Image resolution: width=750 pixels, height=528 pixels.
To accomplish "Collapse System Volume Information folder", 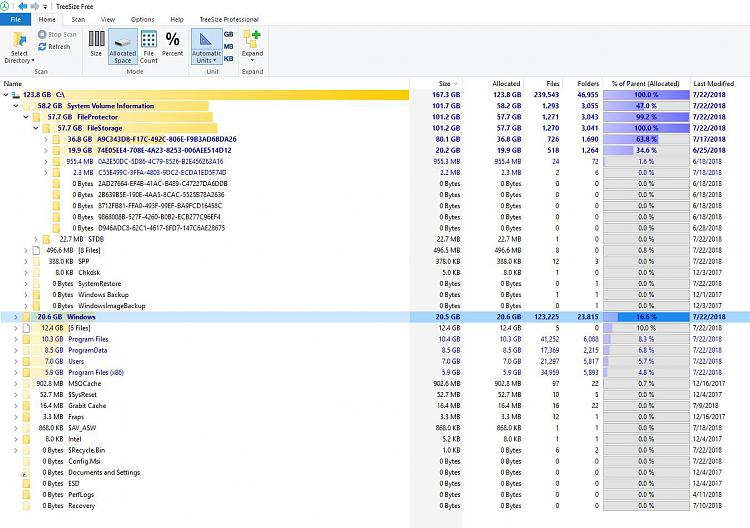I will (16, 106).
